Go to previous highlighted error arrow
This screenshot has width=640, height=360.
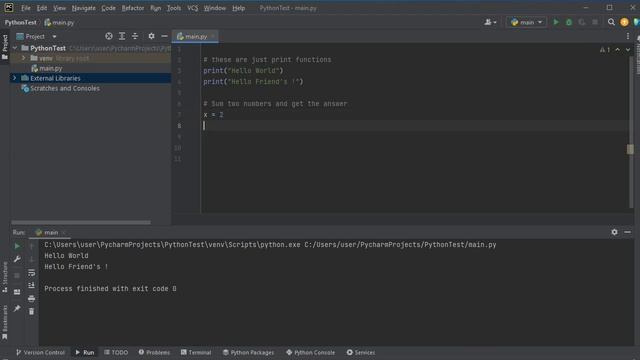618,50
